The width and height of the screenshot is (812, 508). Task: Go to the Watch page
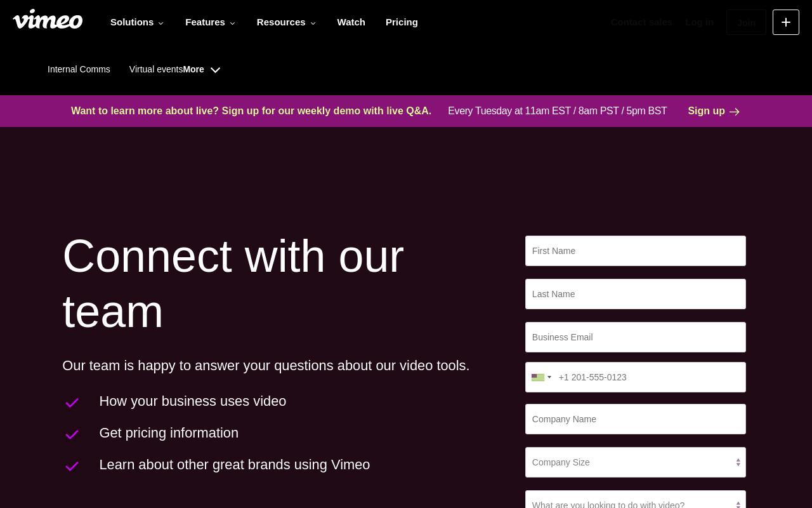(x=351, y=22)
